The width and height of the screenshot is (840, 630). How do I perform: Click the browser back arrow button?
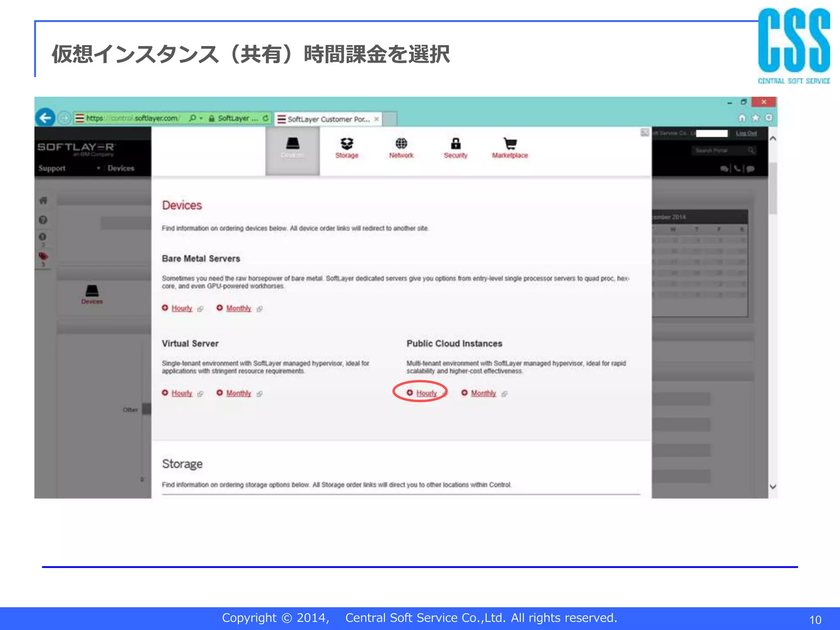coord(46,118)
